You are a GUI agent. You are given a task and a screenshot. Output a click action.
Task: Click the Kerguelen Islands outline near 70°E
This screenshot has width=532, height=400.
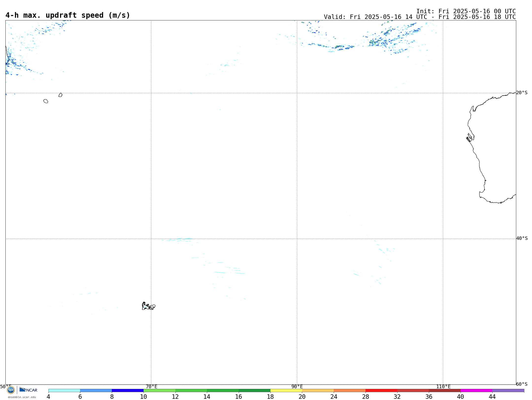point(149,306)
